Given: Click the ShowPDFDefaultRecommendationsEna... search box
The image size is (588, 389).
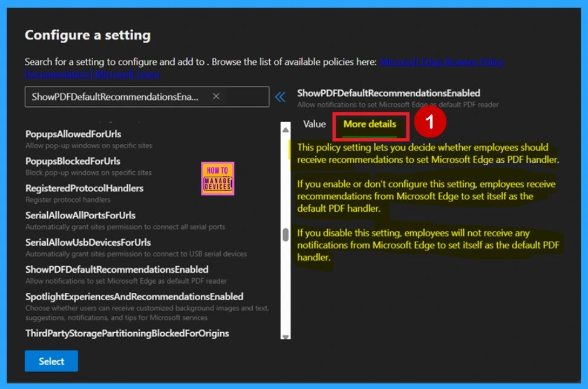Looking at the screenshot, I should tap(147, 97).
